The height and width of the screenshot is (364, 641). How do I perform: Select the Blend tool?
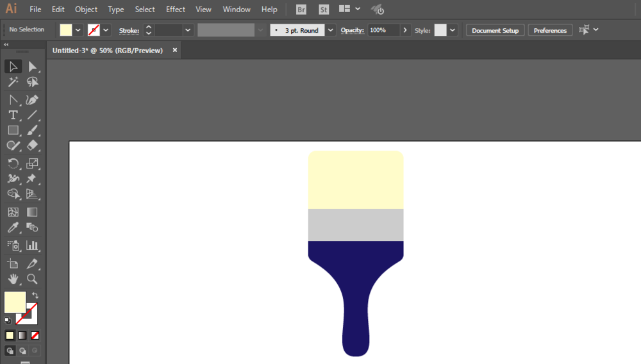32,227
